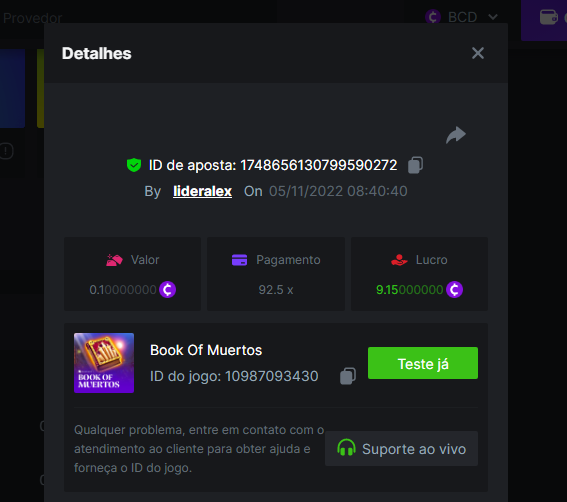This screenshot has width=567, height=502.
Task: Click the green verified shield icon
Action: pos(134,165)
